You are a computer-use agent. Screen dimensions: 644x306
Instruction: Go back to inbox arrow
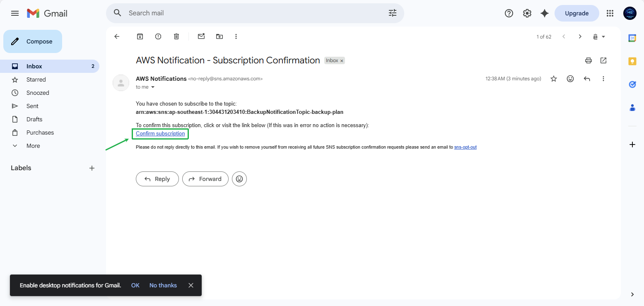117,36
